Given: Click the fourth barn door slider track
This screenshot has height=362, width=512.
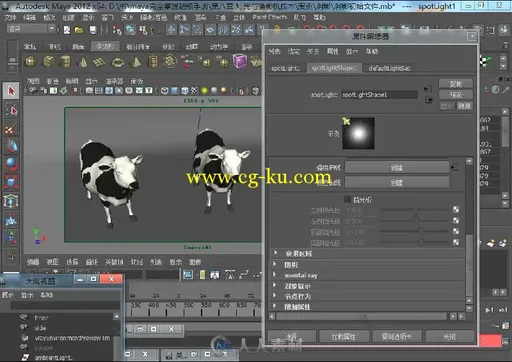Looking at the screenshot, I should (414, 242).
